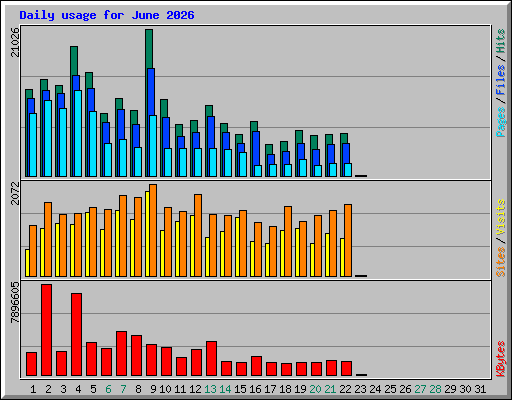This screenshot has width=512, height=400.
Task: Click the Files legend label
Action: (x=500, y=80)
